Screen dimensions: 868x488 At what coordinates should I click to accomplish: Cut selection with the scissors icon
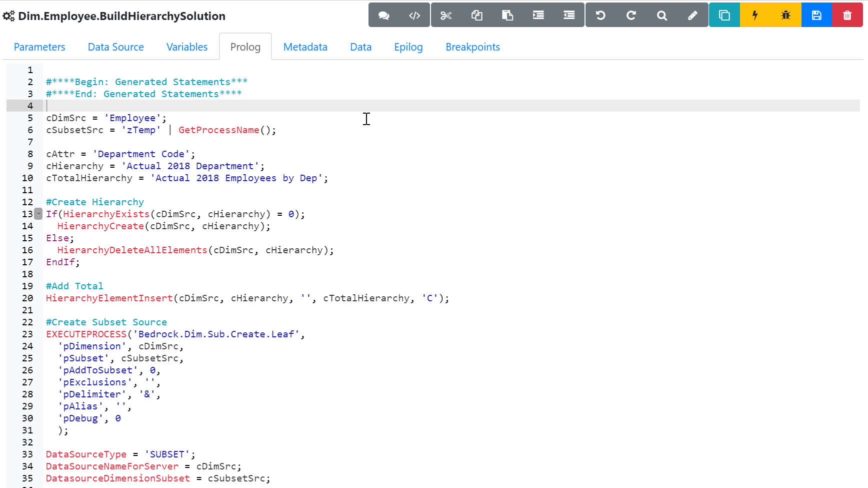(446, 16)
